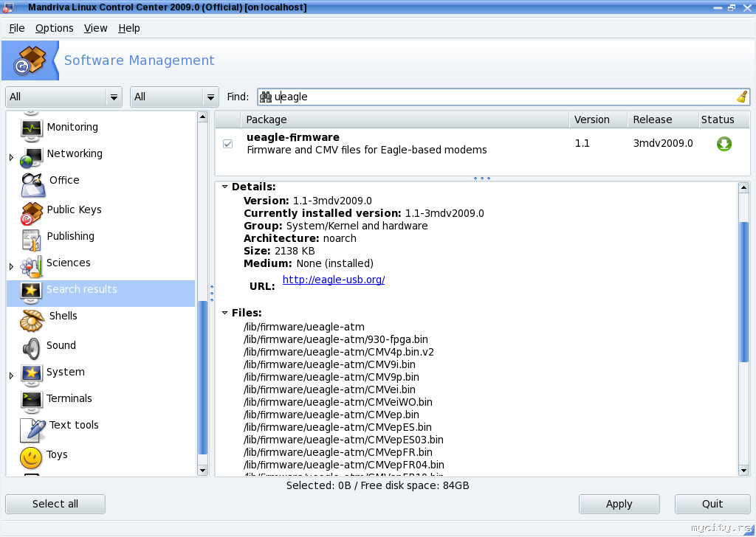Toggle the ueagle-firmware package checkbox
This screenshot has width=756, height=537.
tap(227, 144)
